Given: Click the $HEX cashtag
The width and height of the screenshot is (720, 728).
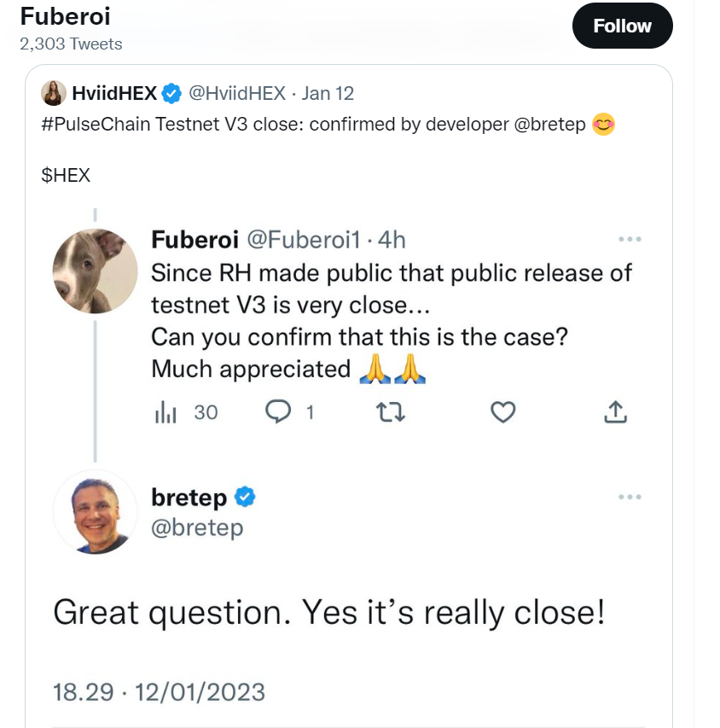Looking at the screenshot, I should (66, 176).
